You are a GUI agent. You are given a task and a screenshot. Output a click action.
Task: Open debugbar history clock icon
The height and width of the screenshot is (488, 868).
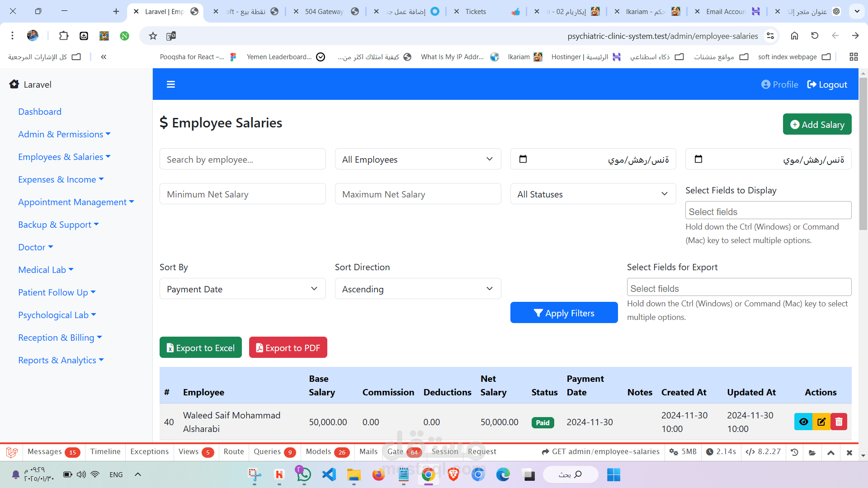tap(794, 452)
